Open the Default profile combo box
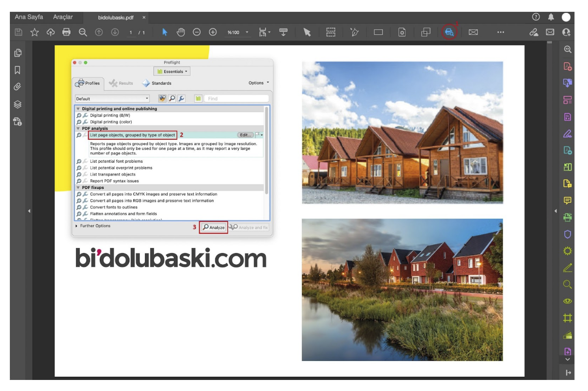 click(112, 99)
